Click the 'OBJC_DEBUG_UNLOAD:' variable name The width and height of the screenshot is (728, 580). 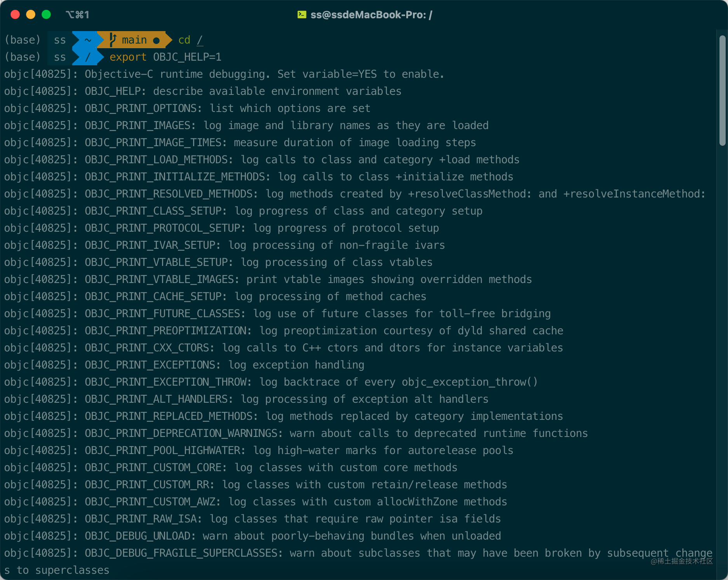pyautogui.click(x=140, y=536)
